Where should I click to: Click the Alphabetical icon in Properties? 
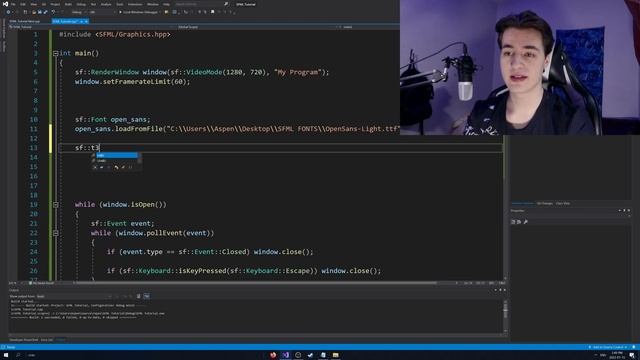tap(519, 222)
